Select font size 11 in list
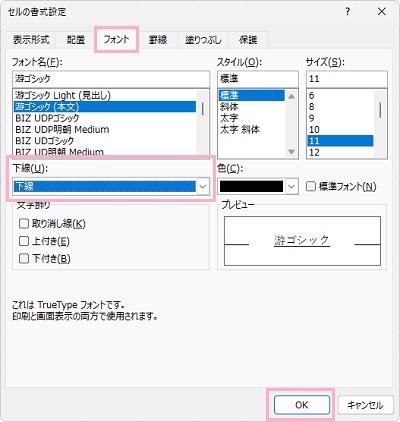 point(340,141)
